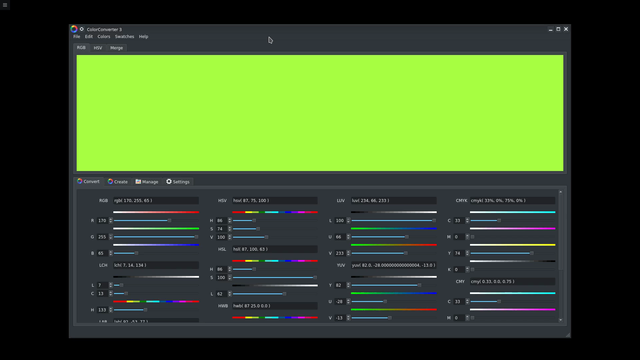Viewport: 640px width, 360px height.
Task: Open the File menu
Action: click(76, 36)
